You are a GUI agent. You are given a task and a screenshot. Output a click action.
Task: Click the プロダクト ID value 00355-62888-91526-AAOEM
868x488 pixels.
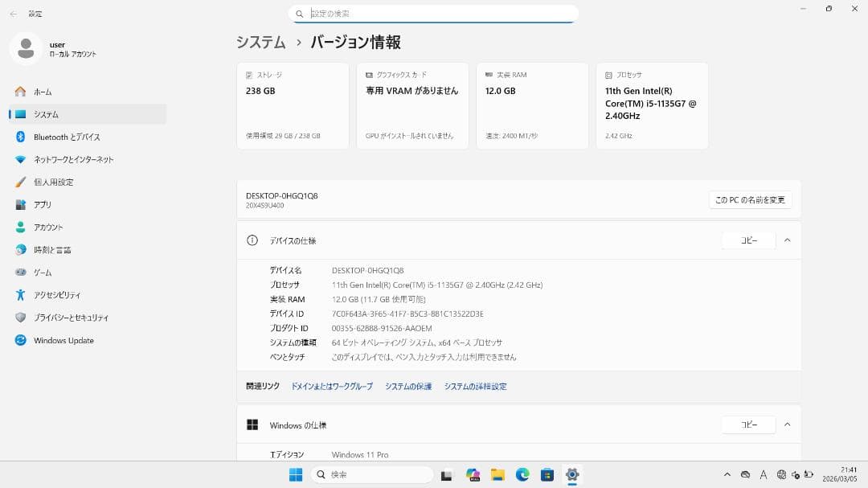pos(382,328)
